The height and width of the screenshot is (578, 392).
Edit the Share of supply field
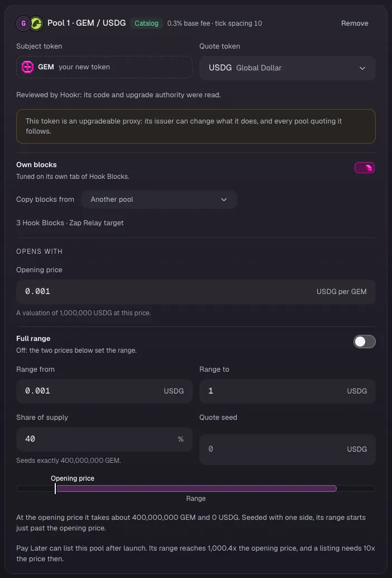pos(104,439)
